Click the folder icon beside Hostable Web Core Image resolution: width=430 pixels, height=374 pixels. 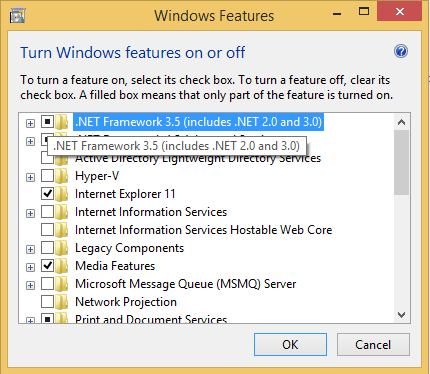62,230
